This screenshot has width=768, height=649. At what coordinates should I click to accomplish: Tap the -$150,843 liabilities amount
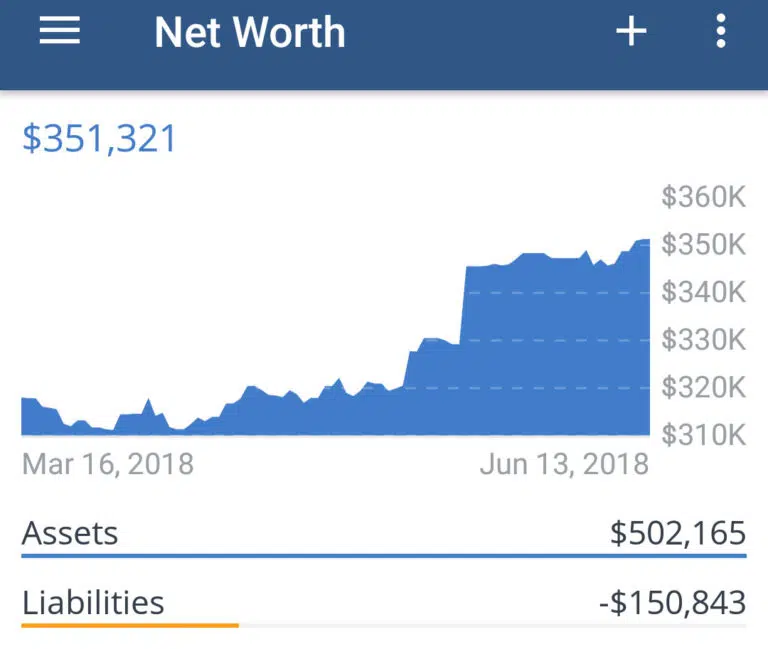pyautogui.click(x=672, y=603)
